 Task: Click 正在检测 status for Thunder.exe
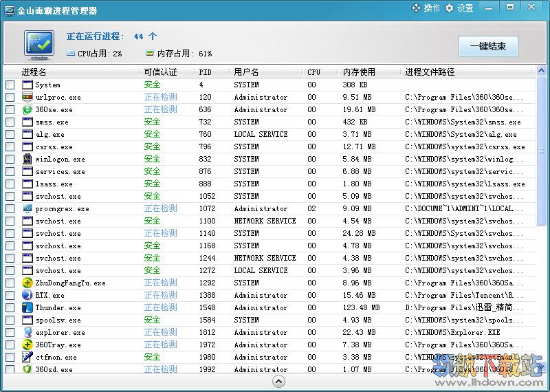(x=161, y=307)
